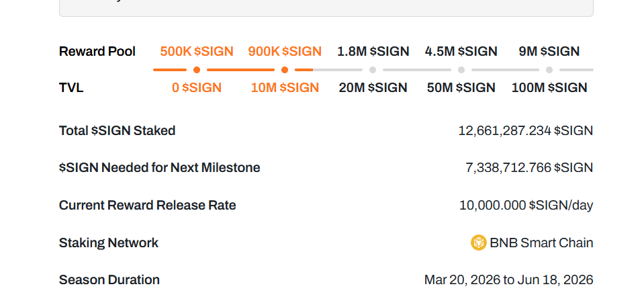644x303 pixels.
Task: Click the 9M $SIGN reward pool label
Action: tap(549, 51)
